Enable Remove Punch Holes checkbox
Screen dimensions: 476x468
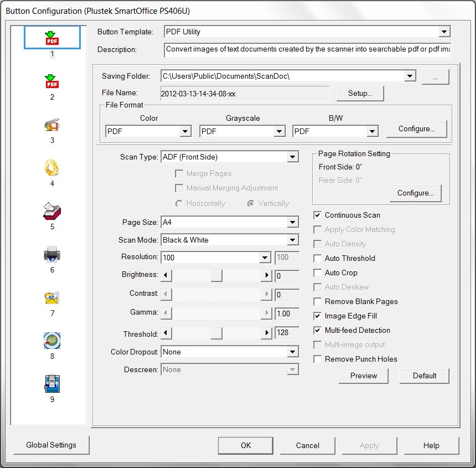(317, 359)
